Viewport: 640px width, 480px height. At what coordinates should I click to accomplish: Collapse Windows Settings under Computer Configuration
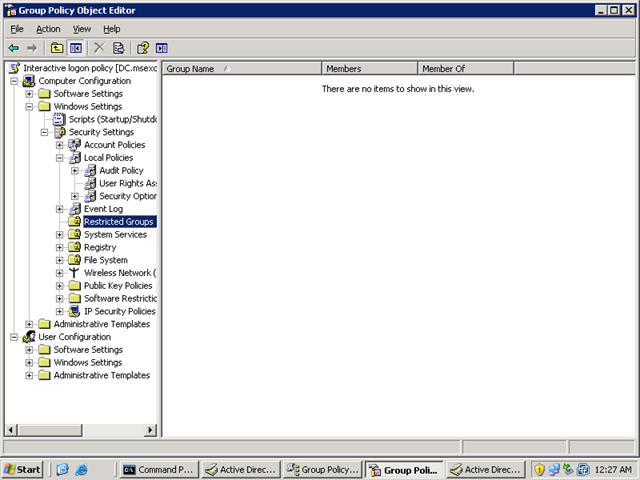tap(29, 107)
